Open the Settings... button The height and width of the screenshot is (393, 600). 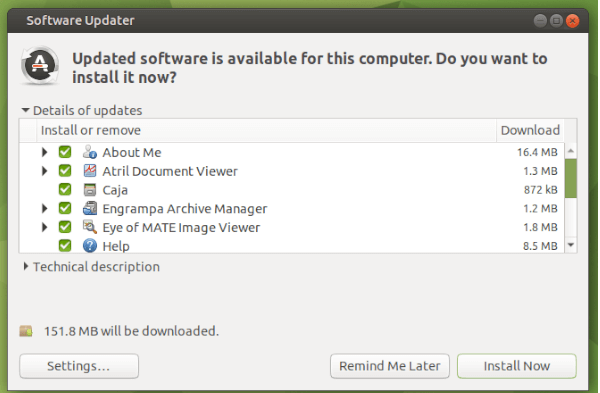click(79, 366)
